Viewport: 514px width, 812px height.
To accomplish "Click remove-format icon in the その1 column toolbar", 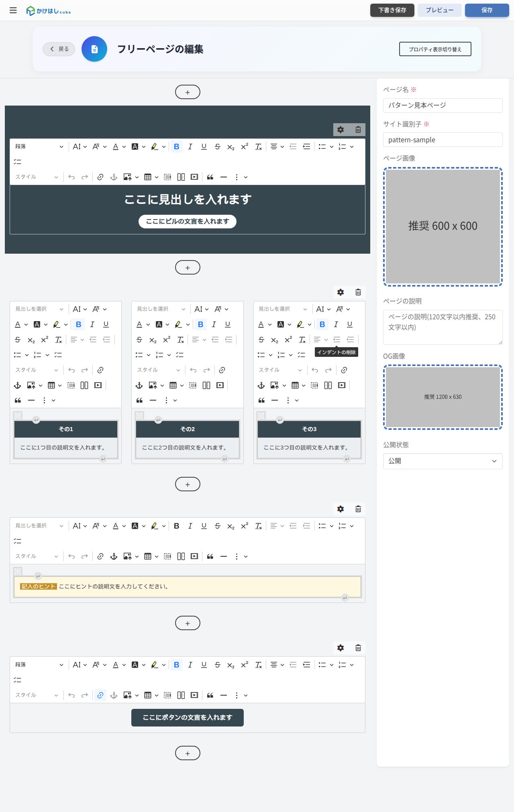I will [x=59, y=340].
